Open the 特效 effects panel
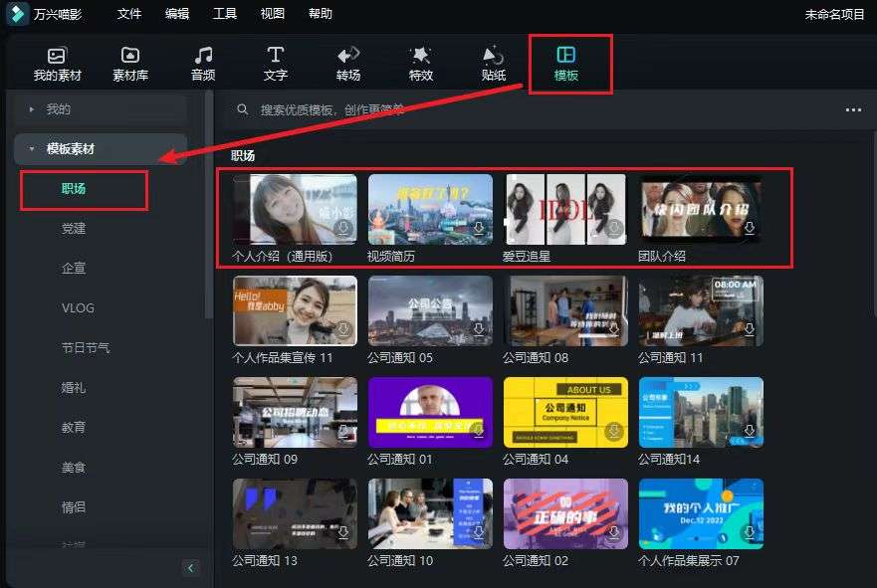 click(420, 63)
